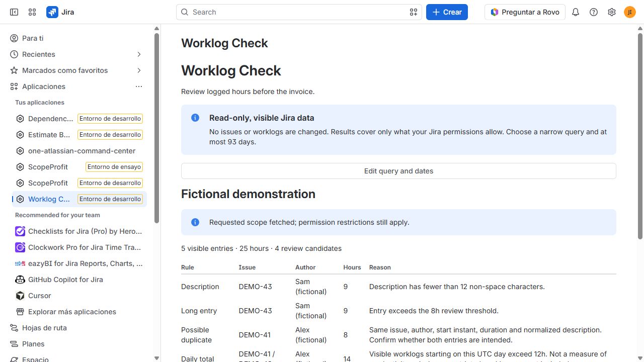The width and height of the screenshot is (644, 362).
Task: Click the eazyBI app icon
Action: pos(20,263)
